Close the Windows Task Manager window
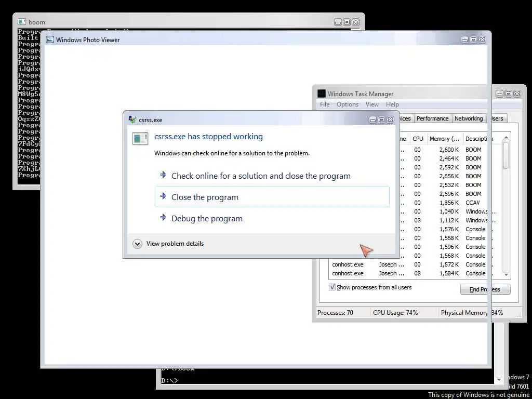The width and height of the screenshot is (532, 399). click(517, 94)
